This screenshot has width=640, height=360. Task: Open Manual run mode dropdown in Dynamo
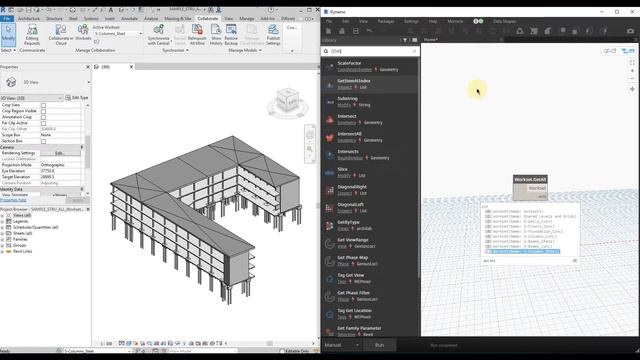(341, 345)
